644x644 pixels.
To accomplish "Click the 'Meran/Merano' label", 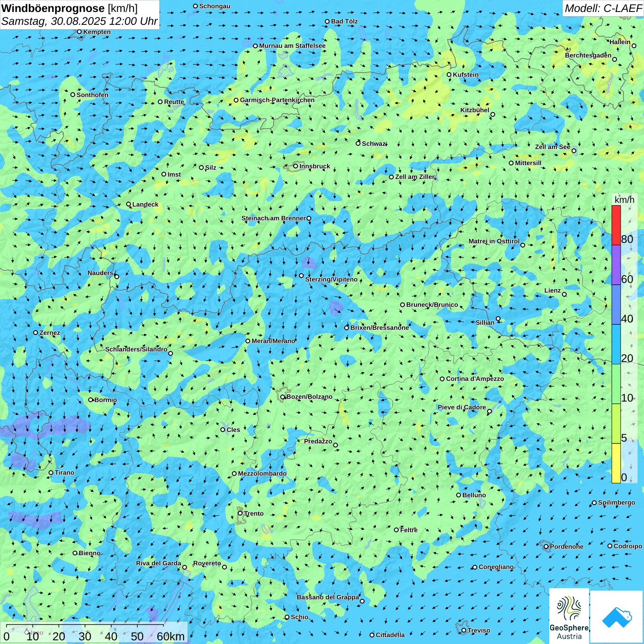I will tap(273, 341).
